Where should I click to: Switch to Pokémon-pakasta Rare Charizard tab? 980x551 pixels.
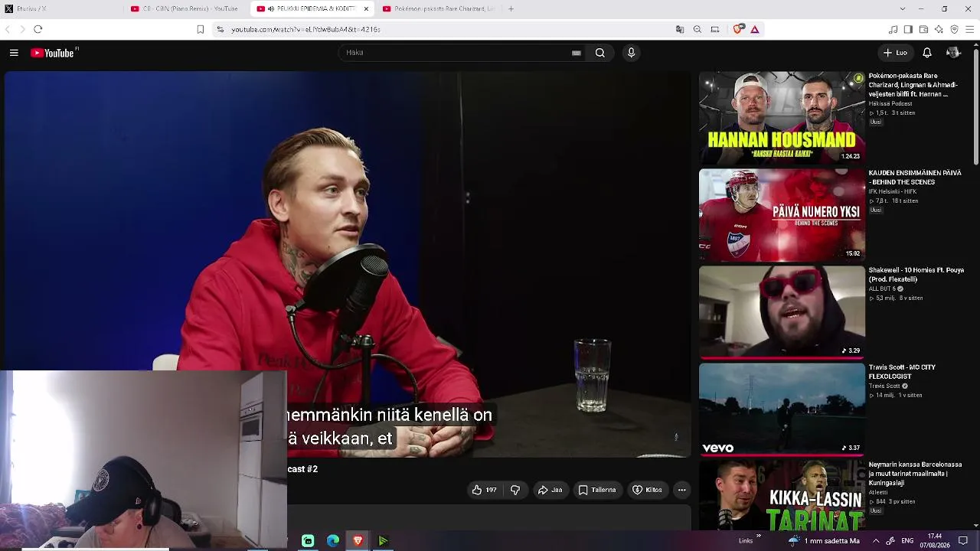pos(439,8)
